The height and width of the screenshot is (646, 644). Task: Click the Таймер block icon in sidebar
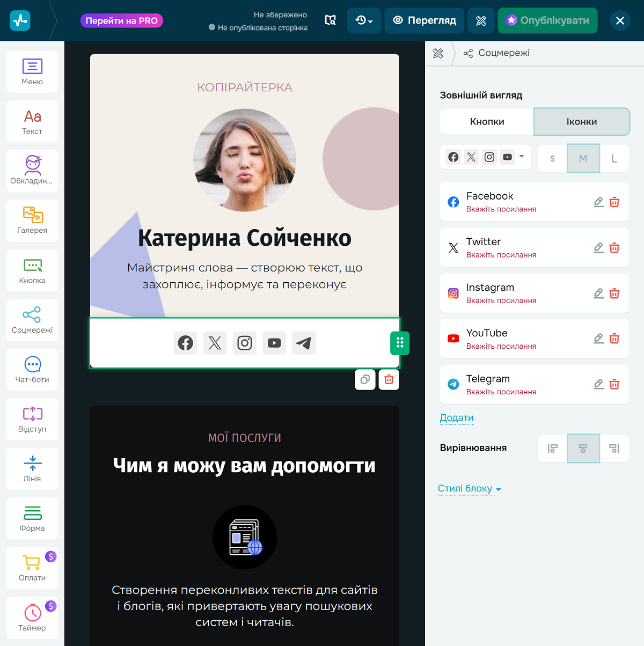point(32,618)
